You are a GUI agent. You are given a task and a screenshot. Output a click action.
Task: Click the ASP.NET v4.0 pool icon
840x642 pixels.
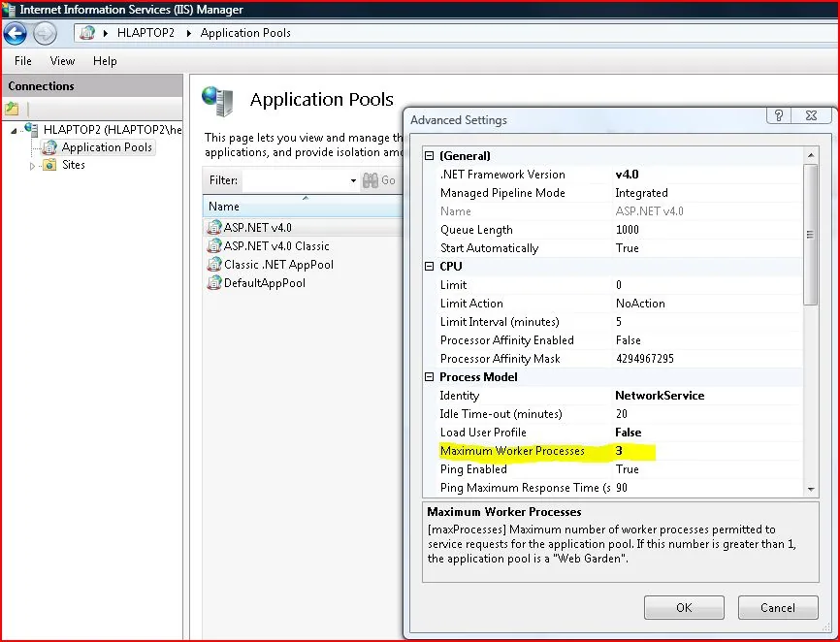point(214,228)
